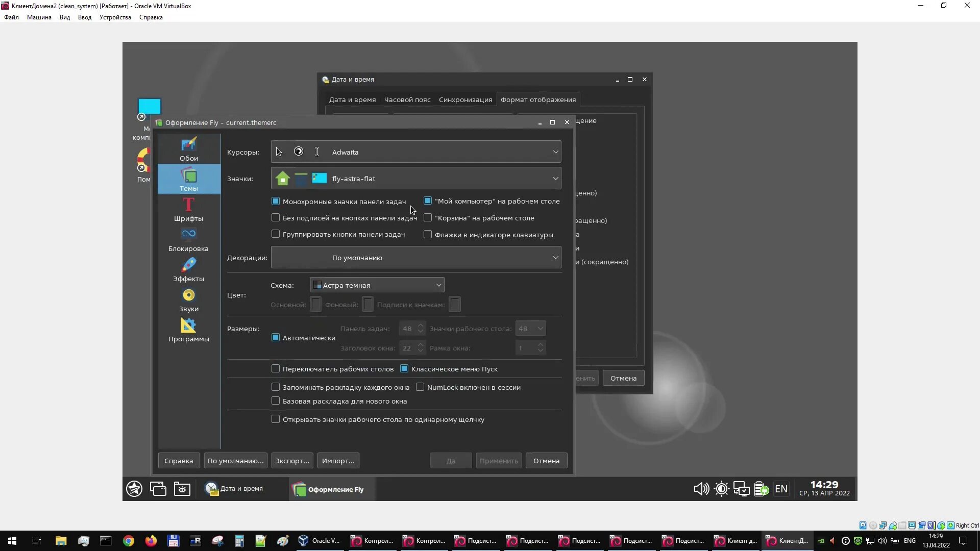Click the volume speaker tray icon in Fly panel

(701, 489)
